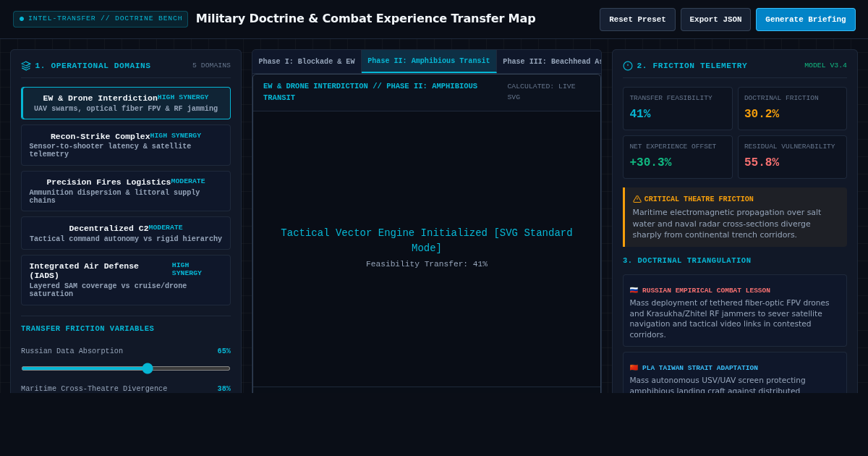Viewport: 868px width, 456px height.
Task: Click the Calculated: Live SVG label
Action: point(541,92)
